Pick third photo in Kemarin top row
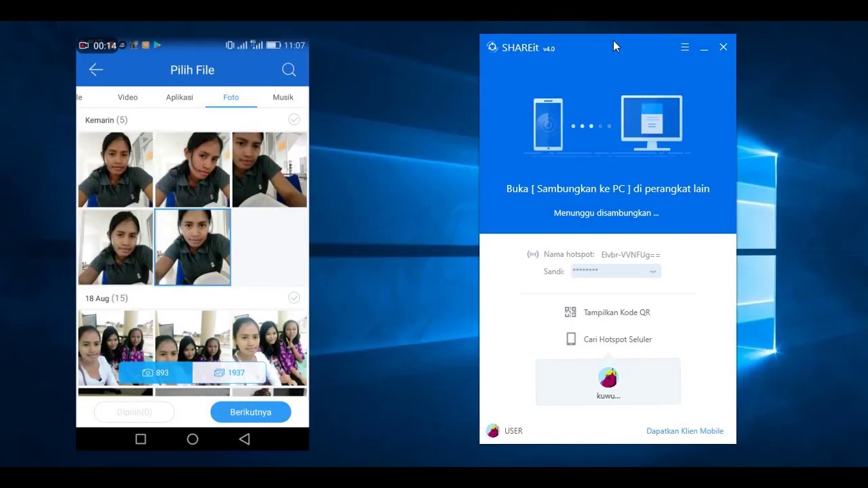The image size is (868, 488). (270, 169)
